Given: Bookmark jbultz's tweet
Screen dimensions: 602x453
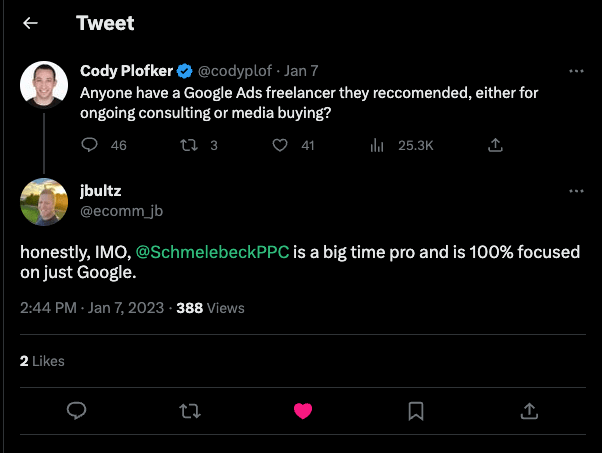Looking at the screenshot, I should pyautogui.click(x=416, y=411).
